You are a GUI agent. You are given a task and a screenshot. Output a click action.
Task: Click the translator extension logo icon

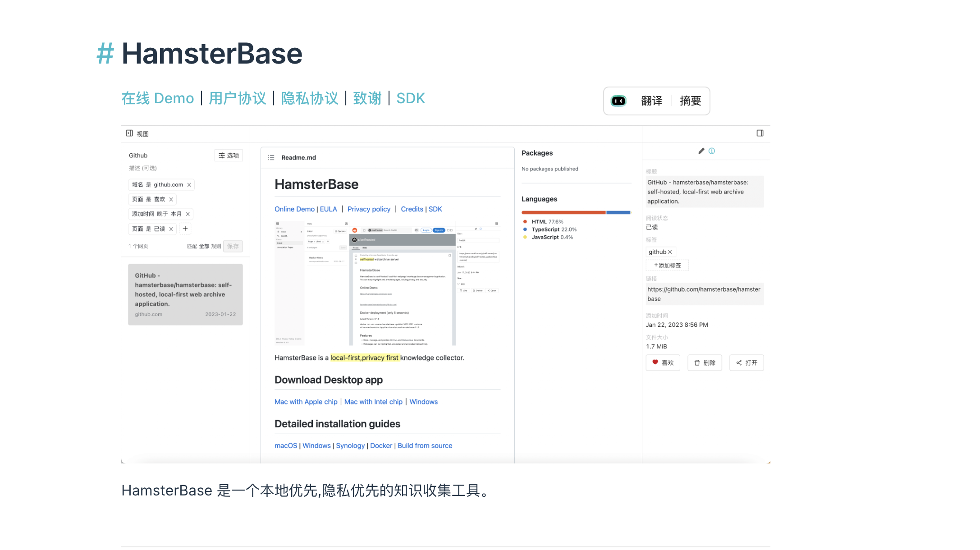click(618, 101)
